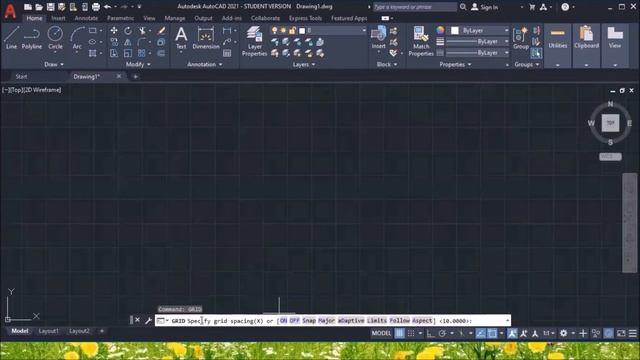The image size is (640, 360).
Task: Select the Major option in command line
Action: [x=327, y=321]
